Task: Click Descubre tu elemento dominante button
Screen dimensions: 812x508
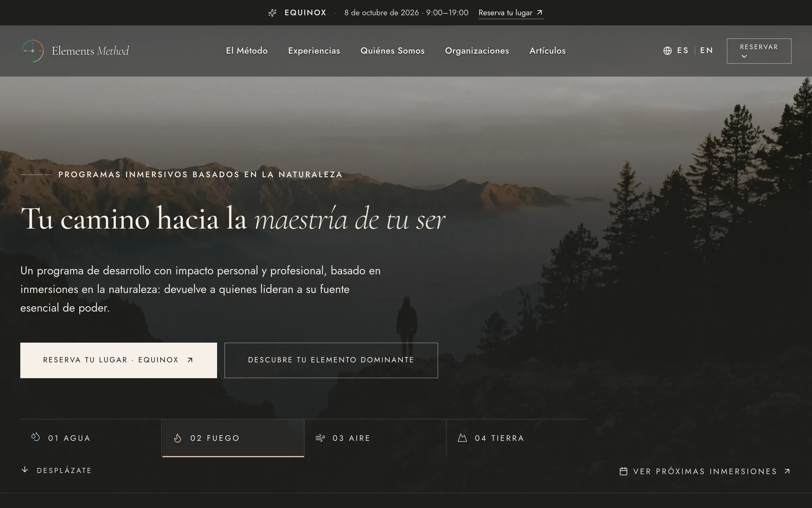Action: click(x=331, y=360)
